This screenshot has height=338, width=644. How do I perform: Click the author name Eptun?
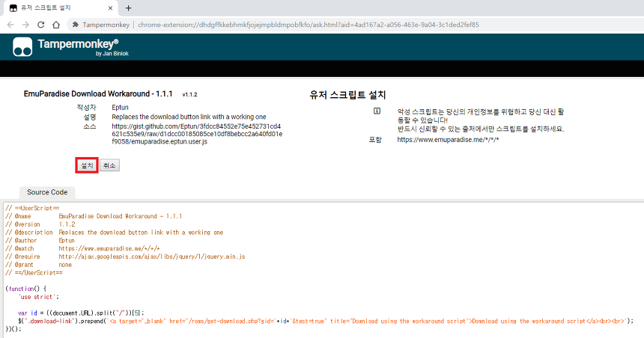[x=120, y=108]
